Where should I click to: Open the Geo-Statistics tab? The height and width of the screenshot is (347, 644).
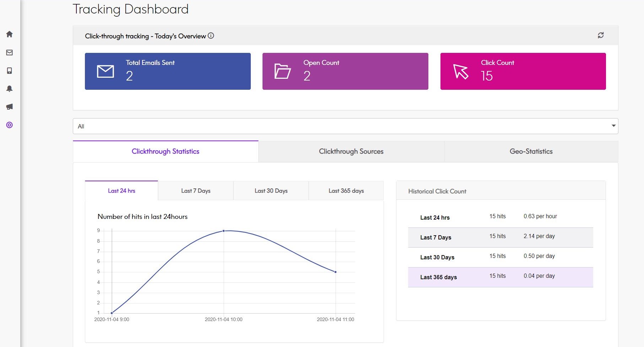point(531,152)
